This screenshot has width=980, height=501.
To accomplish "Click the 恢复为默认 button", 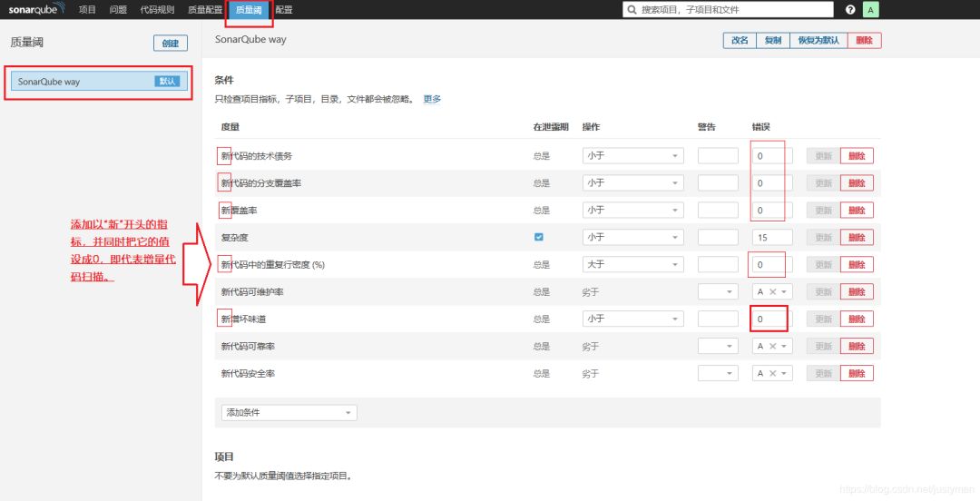I will (818, 40).
